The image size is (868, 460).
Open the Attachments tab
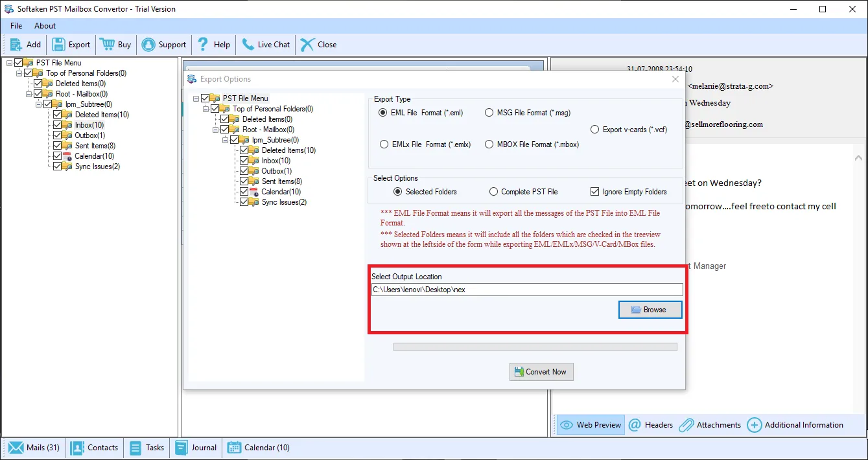(710, 425)
